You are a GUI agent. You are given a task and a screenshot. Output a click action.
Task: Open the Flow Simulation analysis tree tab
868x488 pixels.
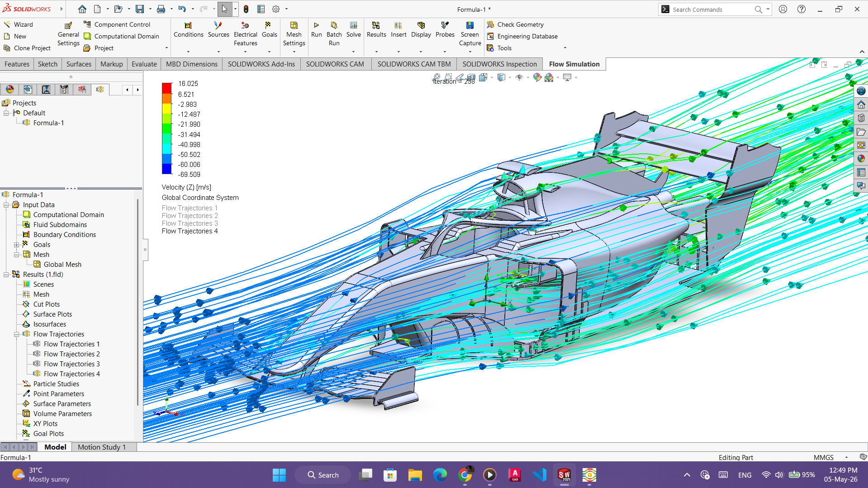click(100, 90)
